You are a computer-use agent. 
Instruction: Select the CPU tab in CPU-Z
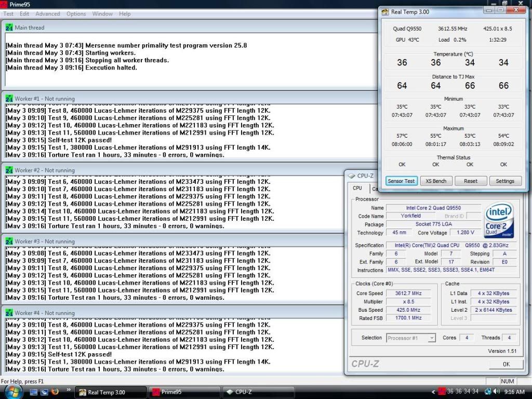click(x=357, y=188)
